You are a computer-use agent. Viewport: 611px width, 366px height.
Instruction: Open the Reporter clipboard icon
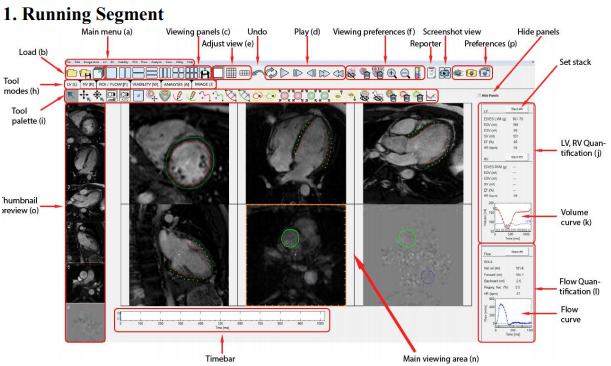431,73
